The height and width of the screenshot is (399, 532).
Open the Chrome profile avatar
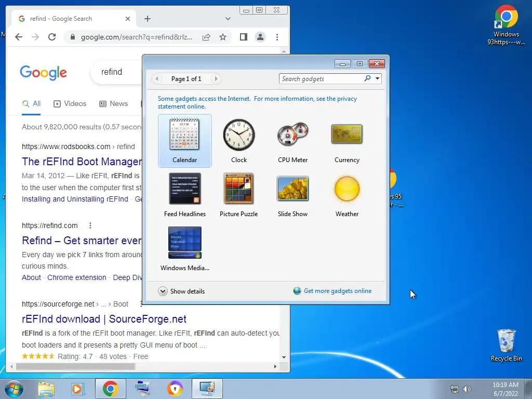pyautogui.click(x=260, y=37)
